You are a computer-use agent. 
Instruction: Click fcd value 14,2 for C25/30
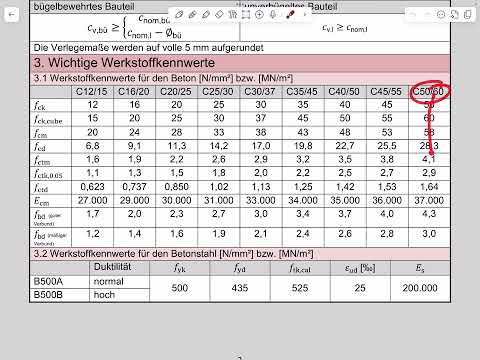click(x=219, y=146)
